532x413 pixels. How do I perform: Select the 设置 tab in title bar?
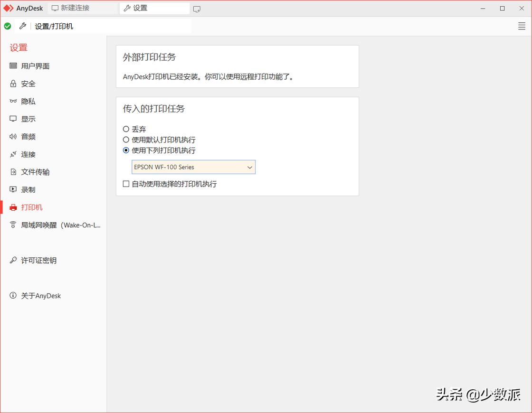tap(138, 8)
